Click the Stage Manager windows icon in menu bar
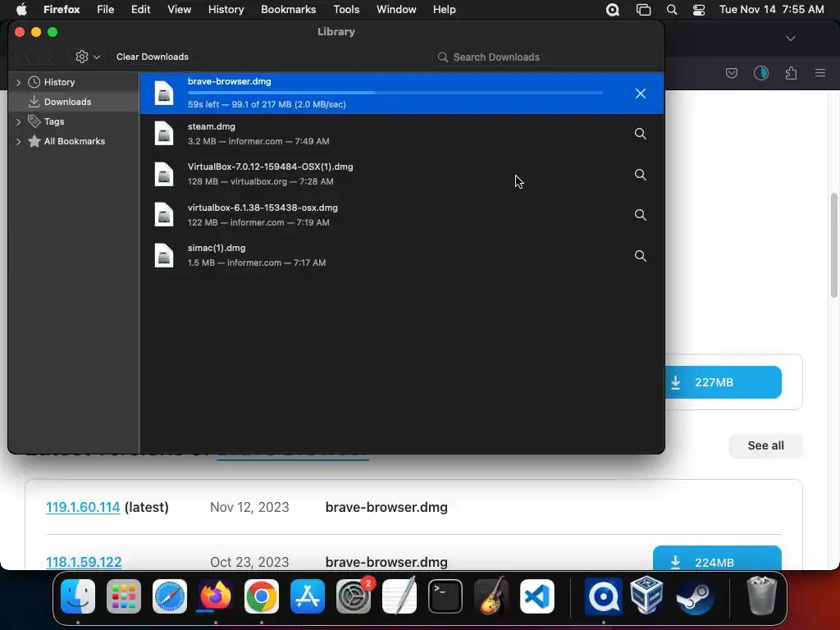 [643, 10]
